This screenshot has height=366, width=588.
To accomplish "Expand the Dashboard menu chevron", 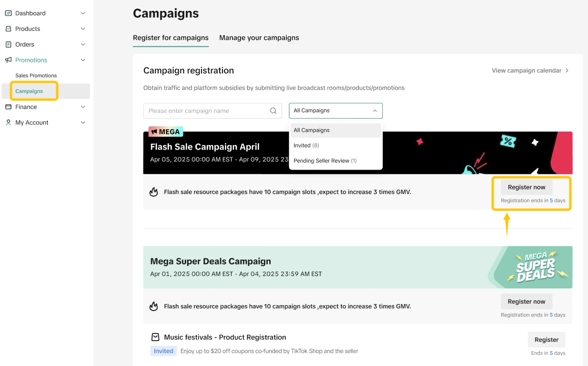I will (83, 13).
